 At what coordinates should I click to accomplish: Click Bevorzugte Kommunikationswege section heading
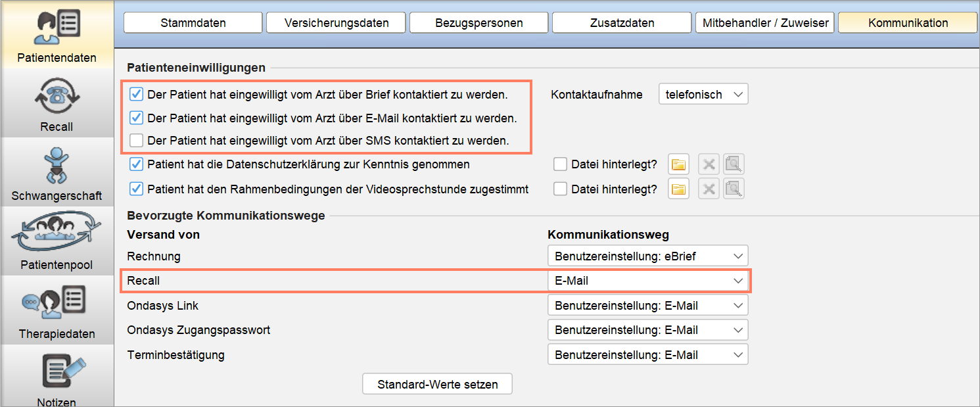click(225, 216)
